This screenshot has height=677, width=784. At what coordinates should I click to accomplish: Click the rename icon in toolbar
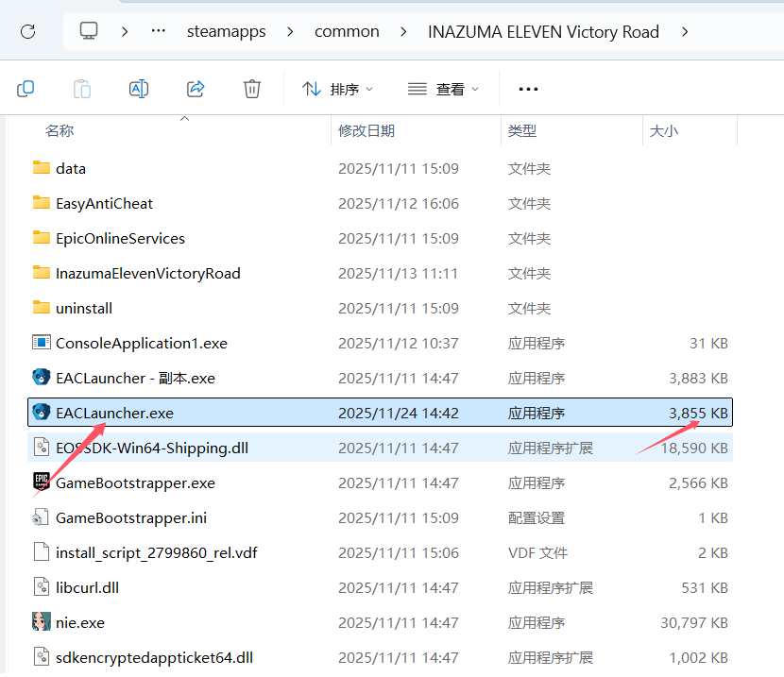pyautogui.click(x=139, y=89)
